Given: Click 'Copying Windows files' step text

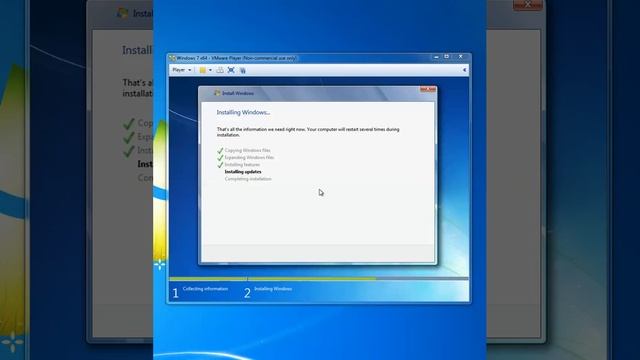Looking at the screenshot, I should (247, 150).
